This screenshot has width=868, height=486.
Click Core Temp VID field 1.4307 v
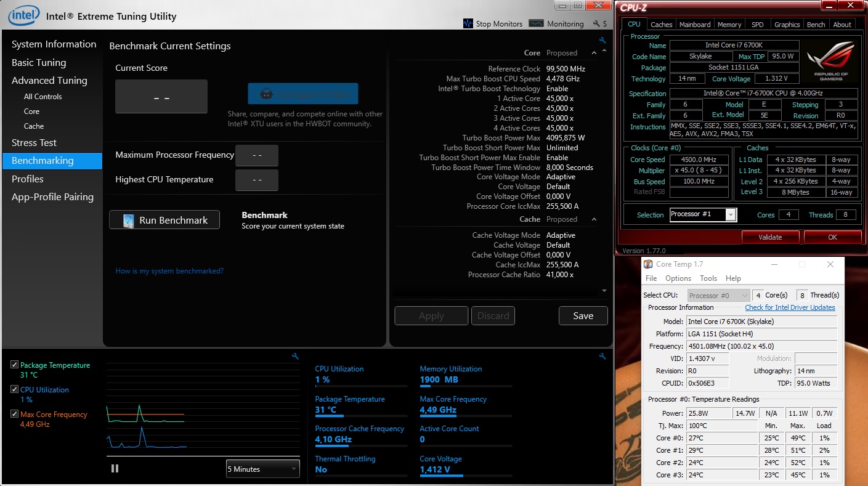(x=708, y=358)
